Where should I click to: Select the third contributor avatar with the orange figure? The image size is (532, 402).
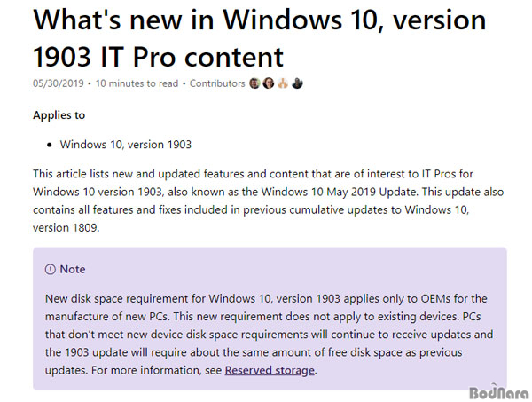point(283,83)
